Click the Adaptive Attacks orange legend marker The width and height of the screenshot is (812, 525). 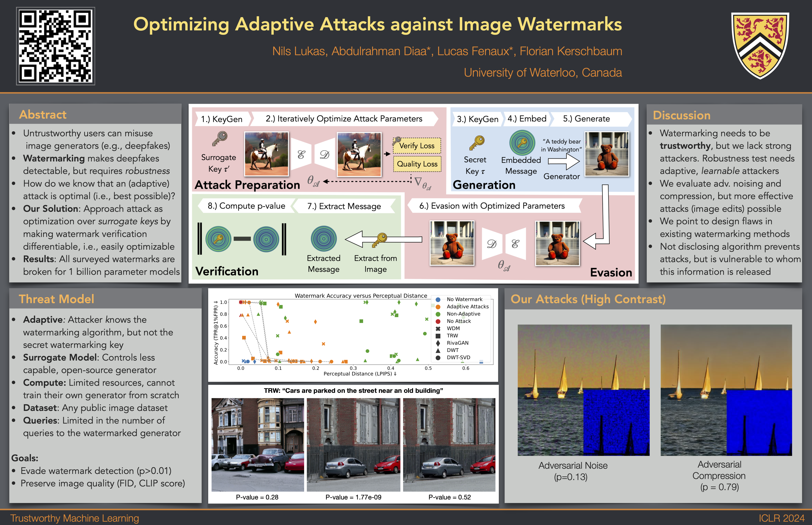click(438, 307)
